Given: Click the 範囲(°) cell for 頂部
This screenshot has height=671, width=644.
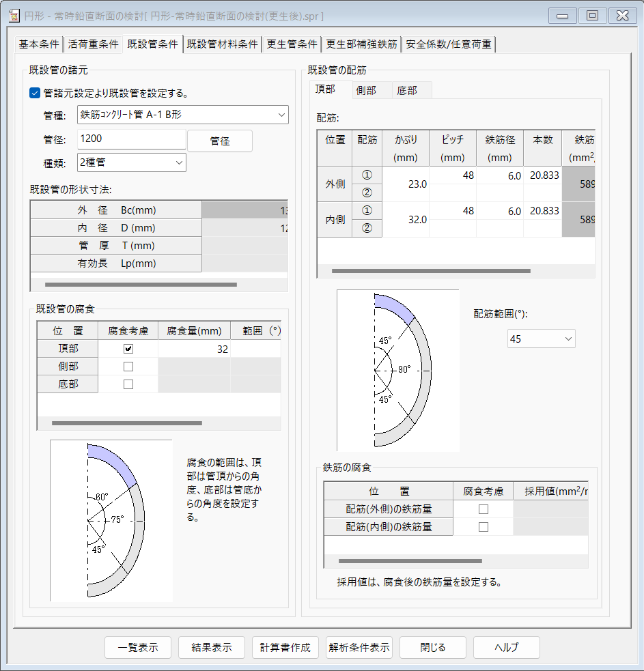Looking at the screenshot, I should 255,349.
